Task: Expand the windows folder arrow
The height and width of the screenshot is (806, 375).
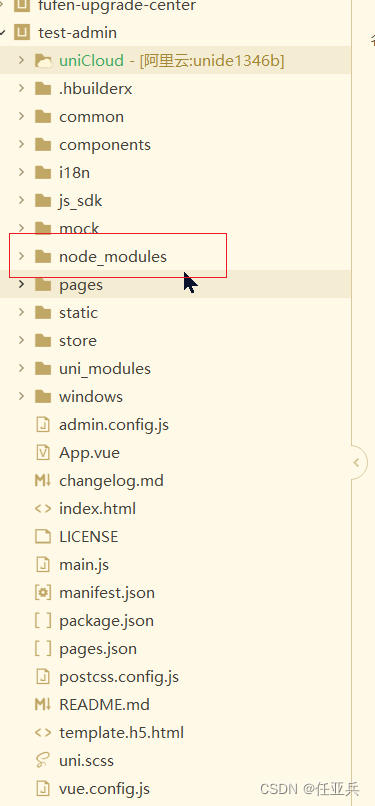Action: pyautogui.click(x=21, y=396)
